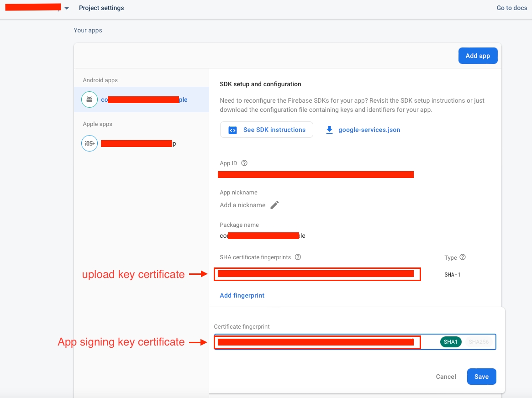The image size is (532, 398).
Task: Cancel adding the certificate fingerprint
Action: coord(446,377)
